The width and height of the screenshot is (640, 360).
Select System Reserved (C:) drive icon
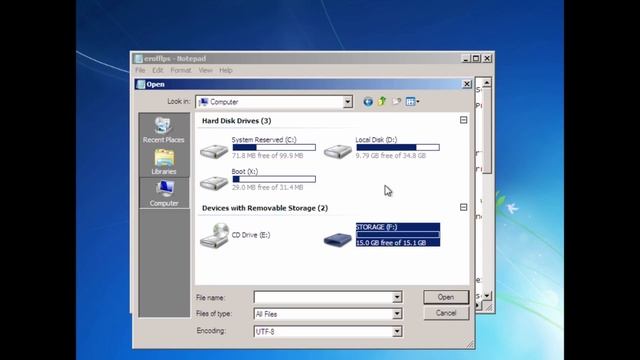pos(214,151)
